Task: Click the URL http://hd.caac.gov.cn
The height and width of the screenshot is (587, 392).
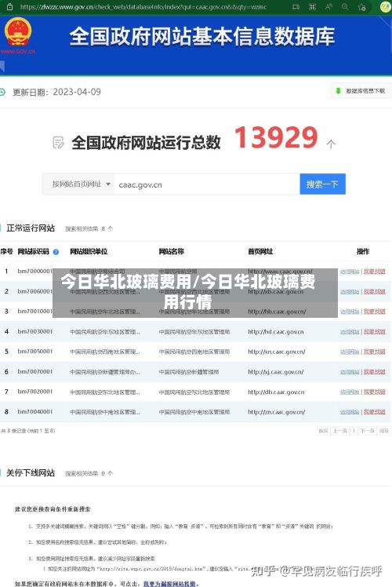Action: tap(276, 332)
